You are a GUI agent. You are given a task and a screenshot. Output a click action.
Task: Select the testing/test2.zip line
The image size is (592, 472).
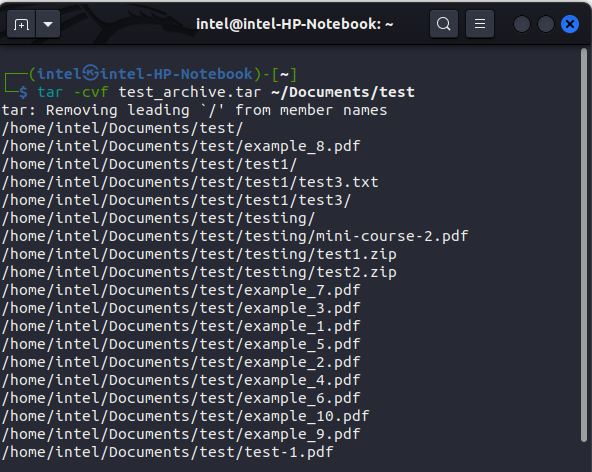pyautogui.click(x=199, y=272)
